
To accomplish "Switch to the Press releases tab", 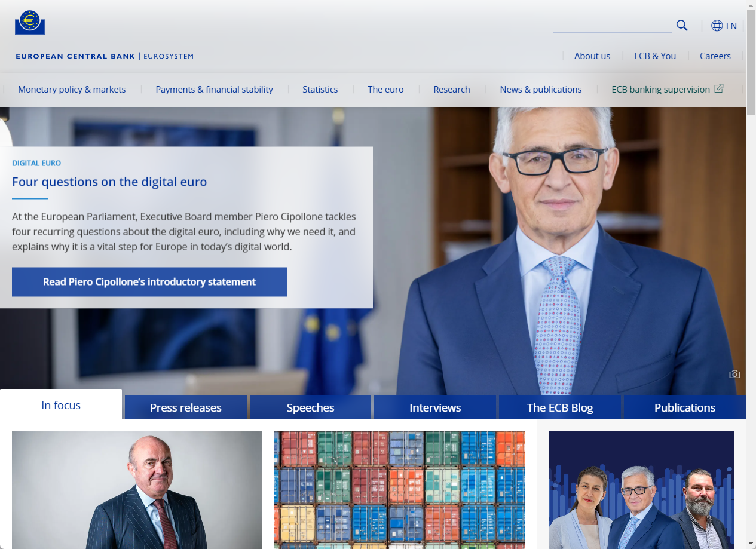I will pyautogui.click(x=185, y=407).
